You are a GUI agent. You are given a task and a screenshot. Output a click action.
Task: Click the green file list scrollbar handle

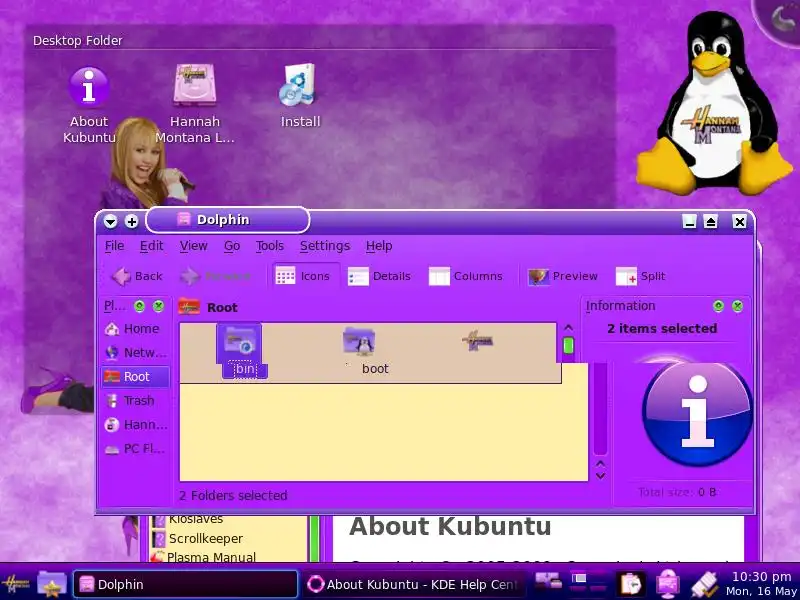click(568, 345)
